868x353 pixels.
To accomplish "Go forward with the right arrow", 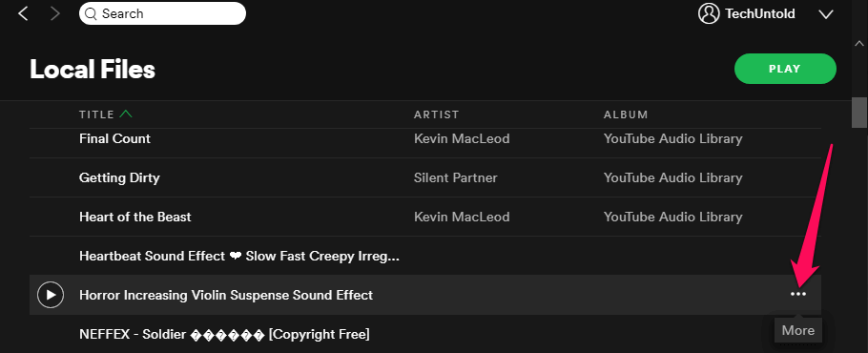I will (x=54, y=13).
